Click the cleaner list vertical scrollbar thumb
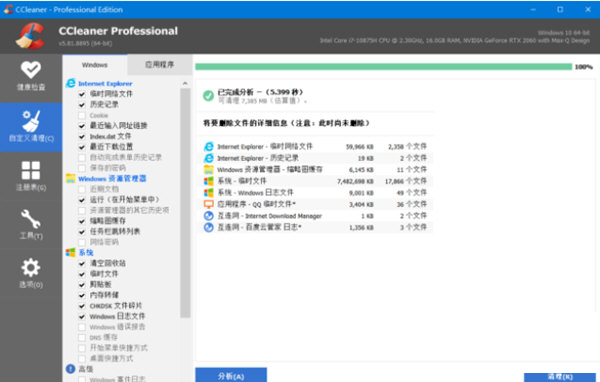This screenshot has width=600, height=382. [x=185, y=203]
